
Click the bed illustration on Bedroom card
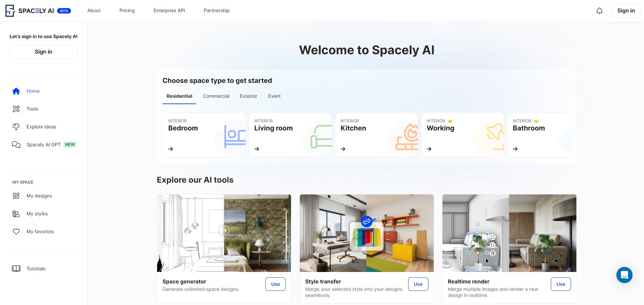[x=235, y=136]
